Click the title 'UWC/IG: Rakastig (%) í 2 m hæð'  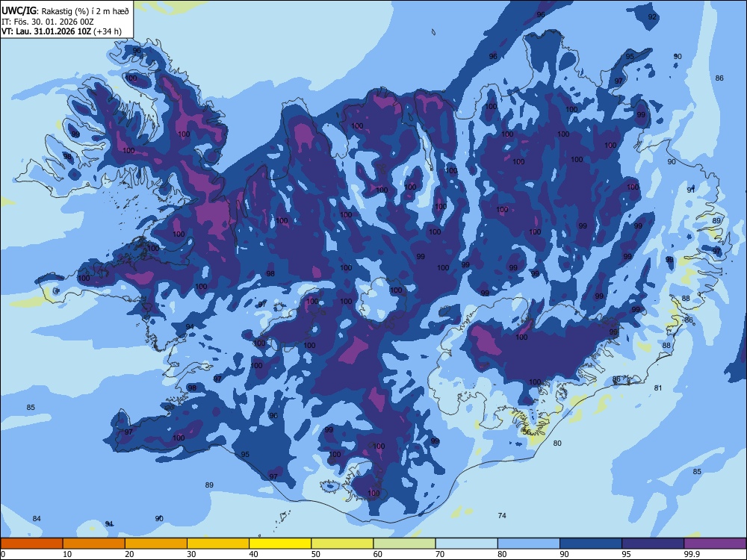click(65, 11)
